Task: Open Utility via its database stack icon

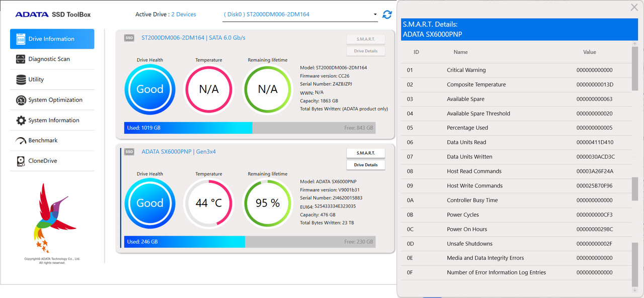Action: pos(21,79)
